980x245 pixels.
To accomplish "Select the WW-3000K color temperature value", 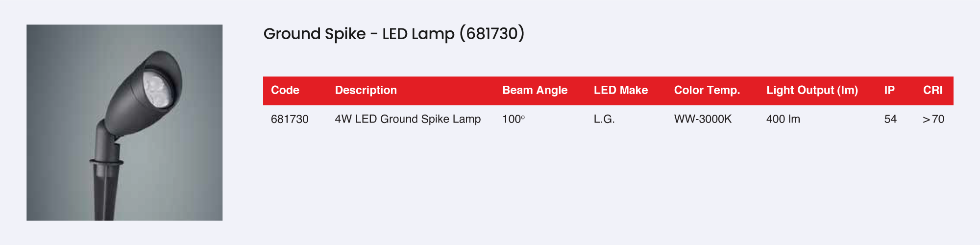I will pos(703,119).
